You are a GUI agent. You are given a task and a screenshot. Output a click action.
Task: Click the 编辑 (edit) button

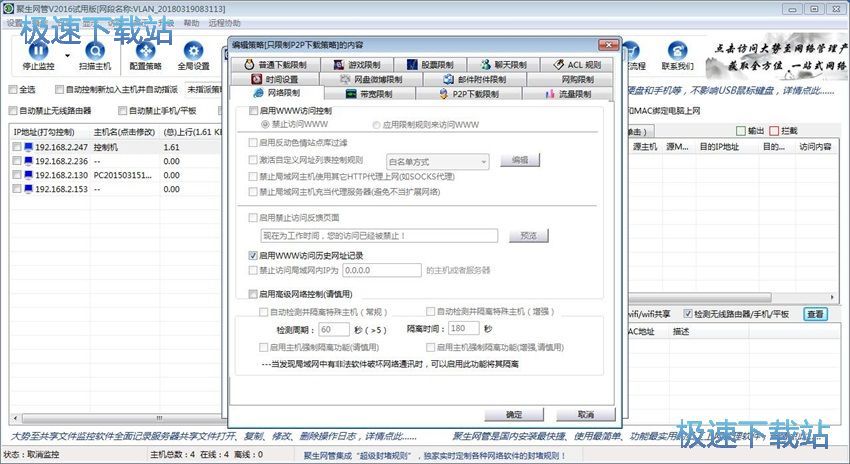520,160
